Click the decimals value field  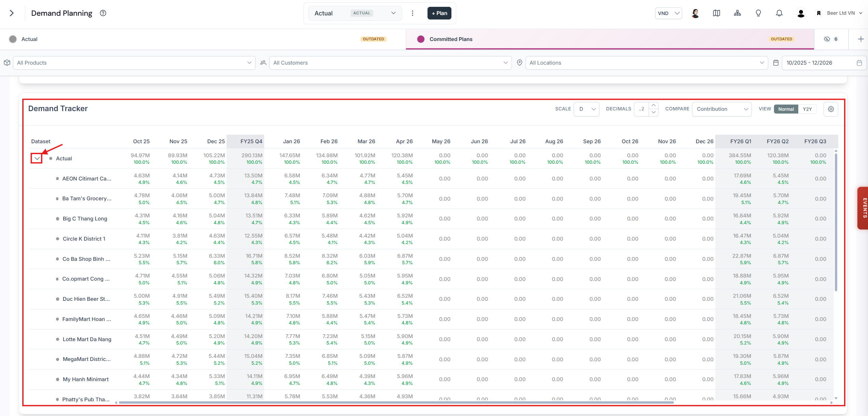(x=641, y=109)
